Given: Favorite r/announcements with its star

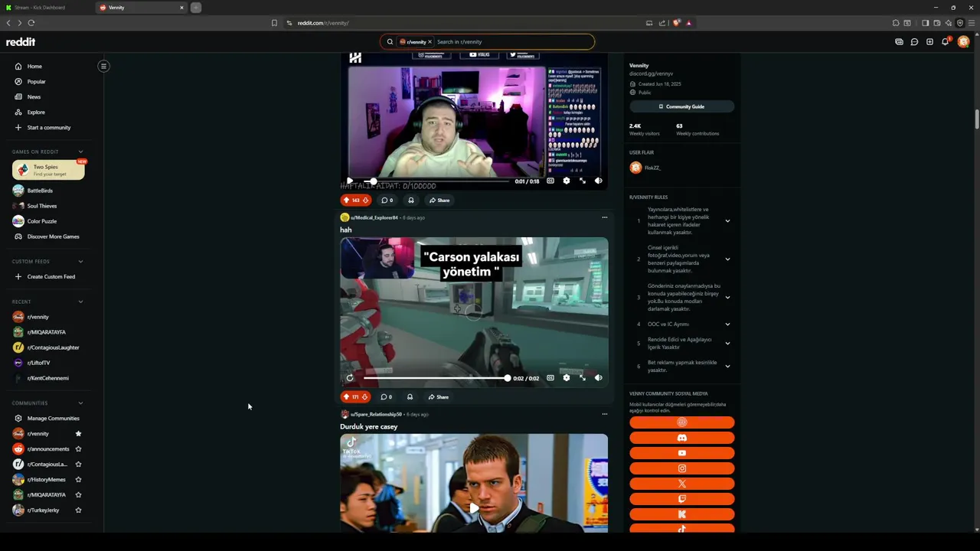Looking at the screenshot, I should click(x=78, y=449).
